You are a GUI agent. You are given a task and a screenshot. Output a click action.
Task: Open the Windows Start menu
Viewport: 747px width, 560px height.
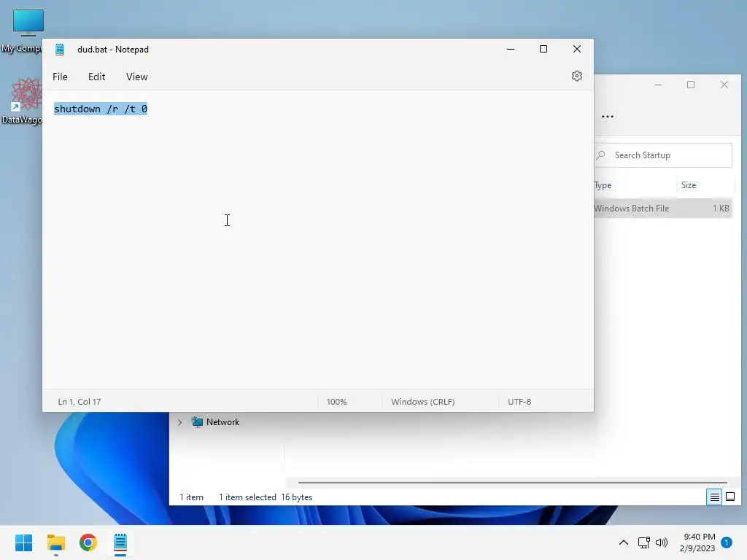tap(23, 542)
